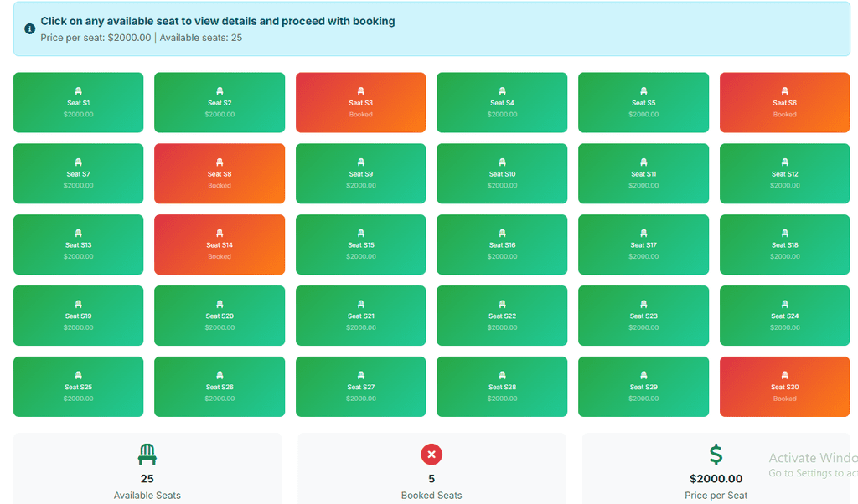Pick the green Seat S10 tile
The image size is (858, 504).
[x=502, y=174]
